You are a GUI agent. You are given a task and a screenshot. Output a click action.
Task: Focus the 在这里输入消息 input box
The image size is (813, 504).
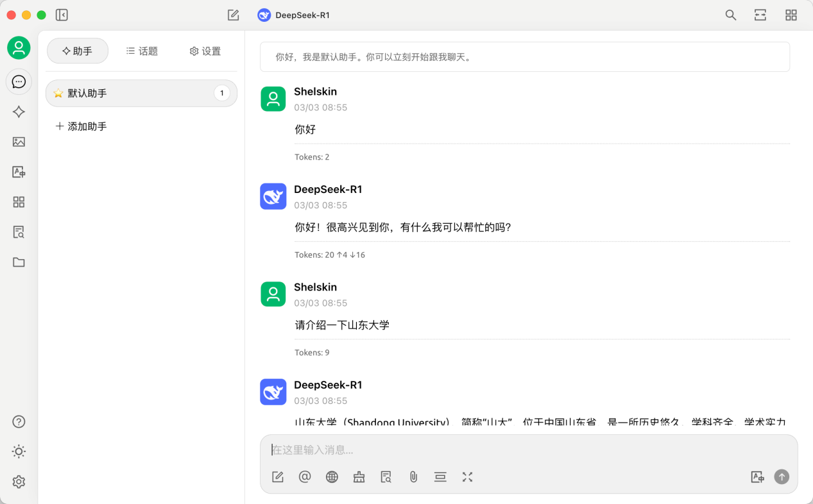[x=529, y=450]
